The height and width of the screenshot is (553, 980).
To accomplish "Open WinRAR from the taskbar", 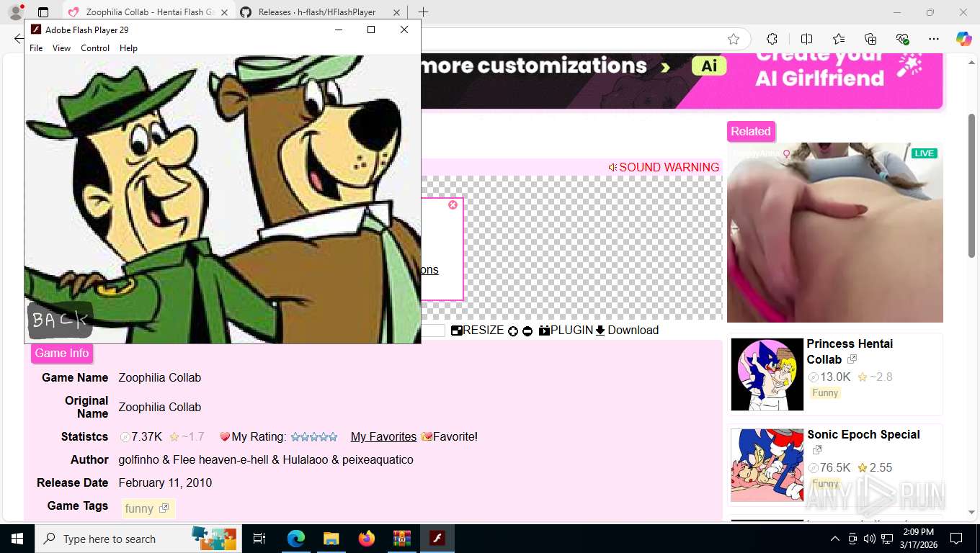I will (x=401, y=539).
